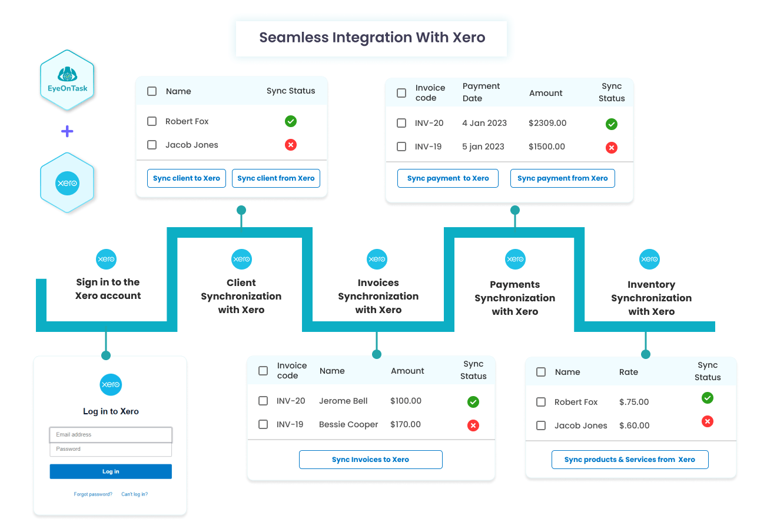Click the $2309.00 amount cell
757x532 pixels.
coord(547,123)
